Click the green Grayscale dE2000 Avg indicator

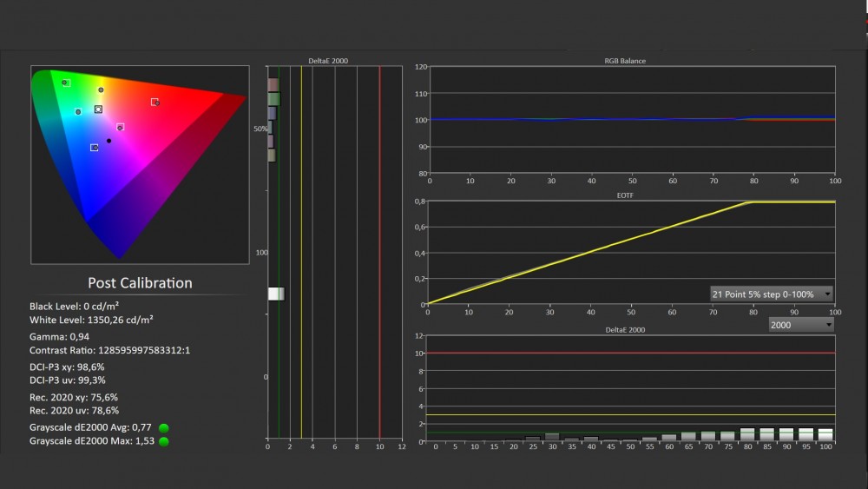point(163,427)
